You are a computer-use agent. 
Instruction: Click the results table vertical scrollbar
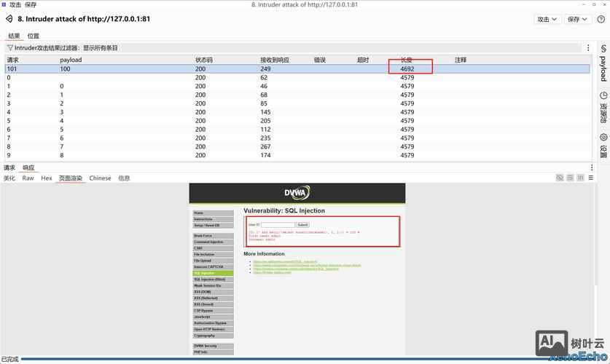click(x=593, y=108)
